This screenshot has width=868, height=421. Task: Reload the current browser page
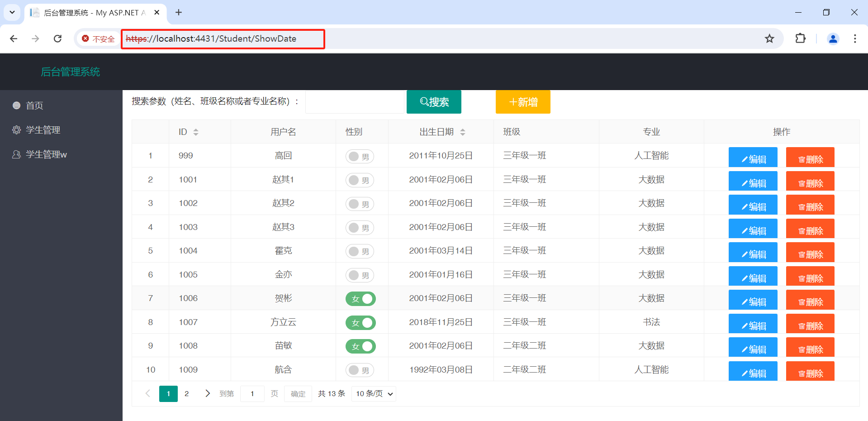tap(57, 38)
